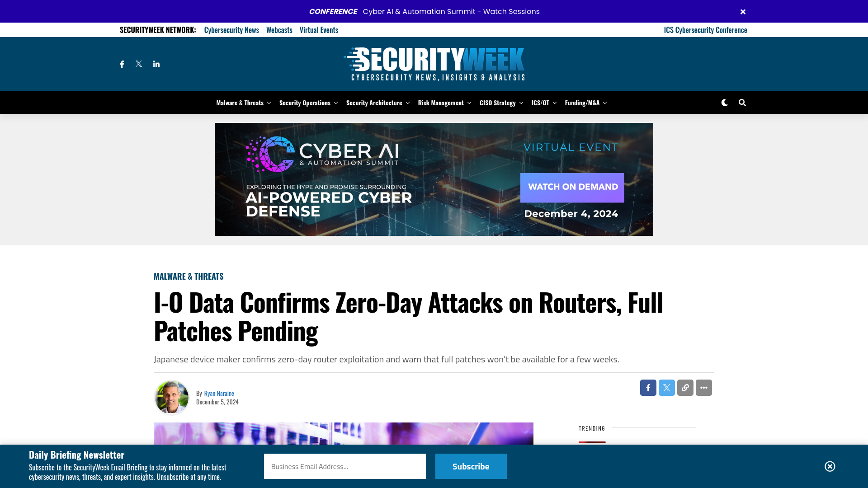Click the copy link icon on article
868x488 pixels.
pos(685,387)
